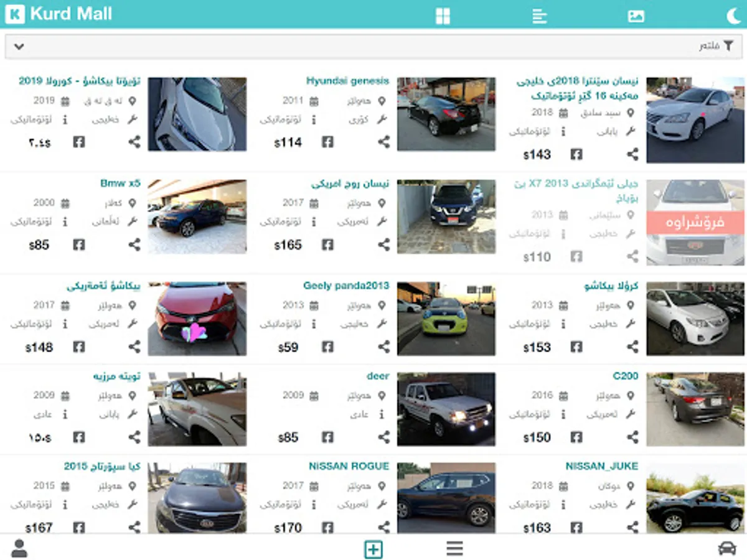
Task: Expand the filter dropdown chevron
Action: [19, 46]
